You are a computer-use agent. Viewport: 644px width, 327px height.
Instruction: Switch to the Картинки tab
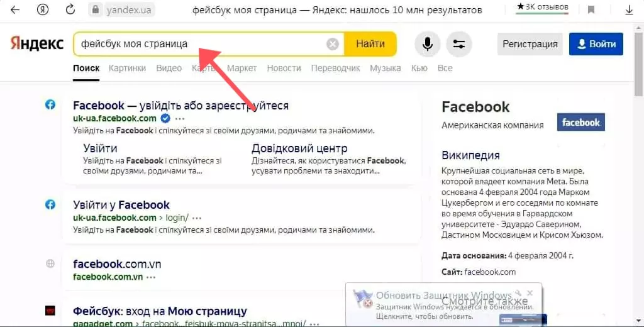(x=127, y=68)
